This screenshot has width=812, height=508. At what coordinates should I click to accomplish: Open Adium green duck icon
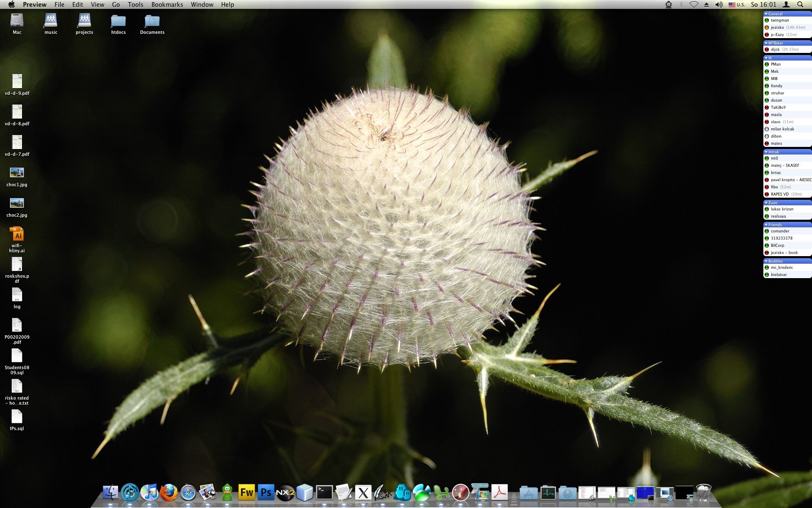click(x=227, y=492)
